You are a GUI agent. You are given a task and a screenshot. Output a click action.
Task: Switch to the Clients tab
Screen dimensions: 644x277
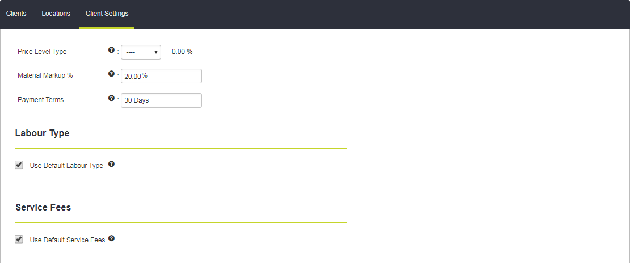pos(16,14)
